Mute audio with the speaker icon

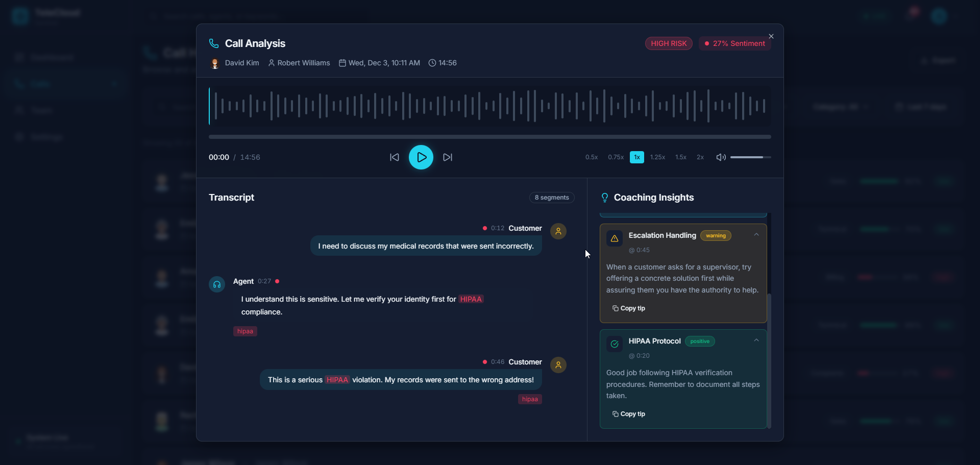pos(721,157)
